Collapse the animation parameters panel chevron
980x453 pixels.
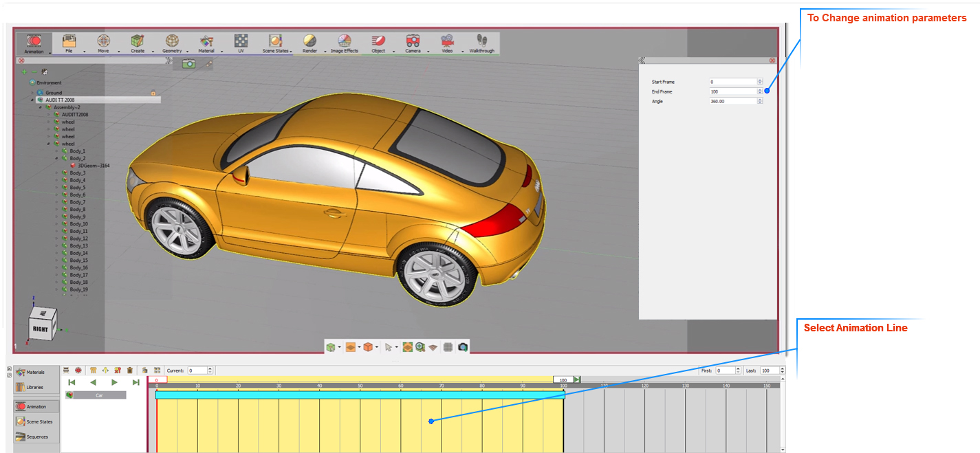tap(642, 60)
